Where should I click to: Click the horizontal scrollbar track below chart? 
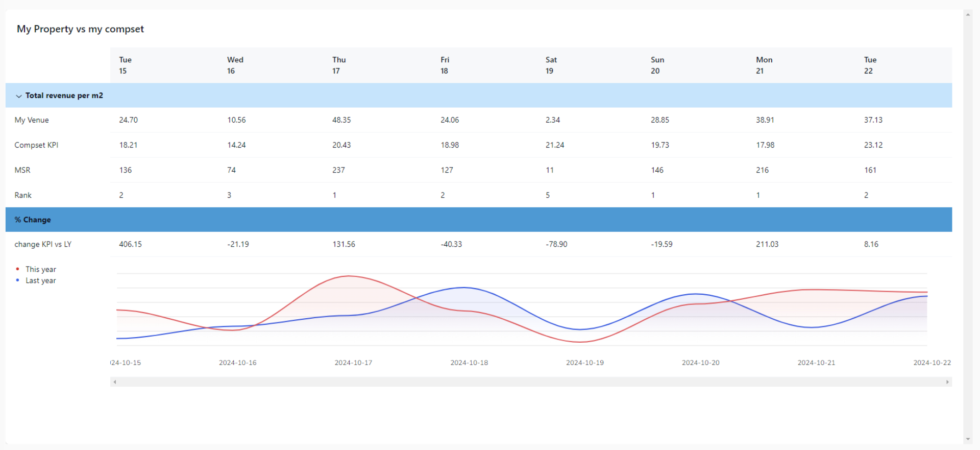coord(531,382)
